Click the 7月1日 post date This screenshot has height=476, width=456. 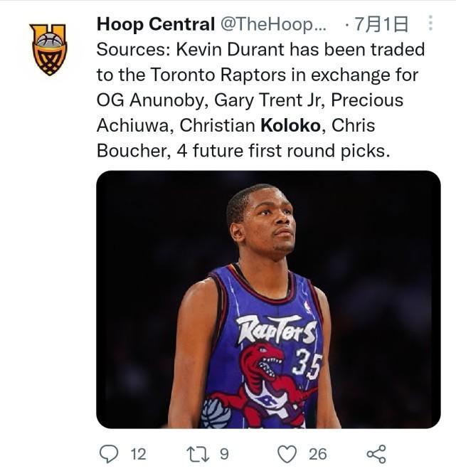click(x=383, y=25)
